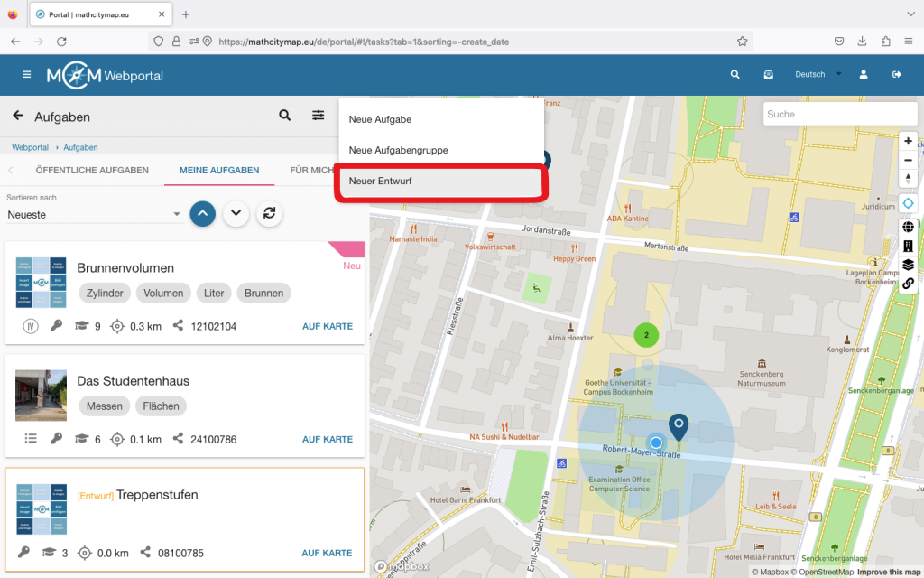Click the Suche map search field
924x578 pixels.
[x=839, y=114]
